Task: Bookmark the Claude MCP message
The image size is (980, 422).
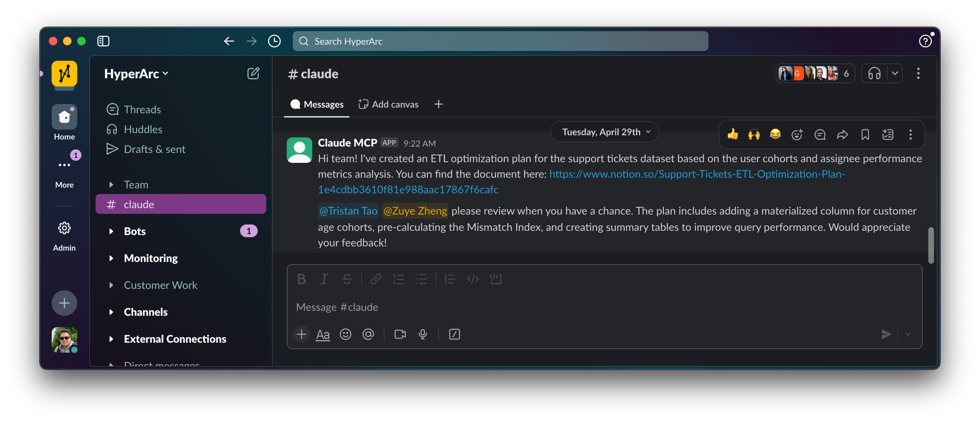Action: tap(865, 134)
